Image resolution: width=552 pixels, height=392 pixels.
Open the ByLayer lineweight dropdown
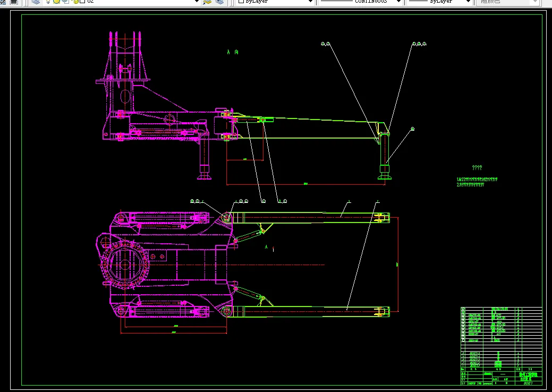click(468, 2)
